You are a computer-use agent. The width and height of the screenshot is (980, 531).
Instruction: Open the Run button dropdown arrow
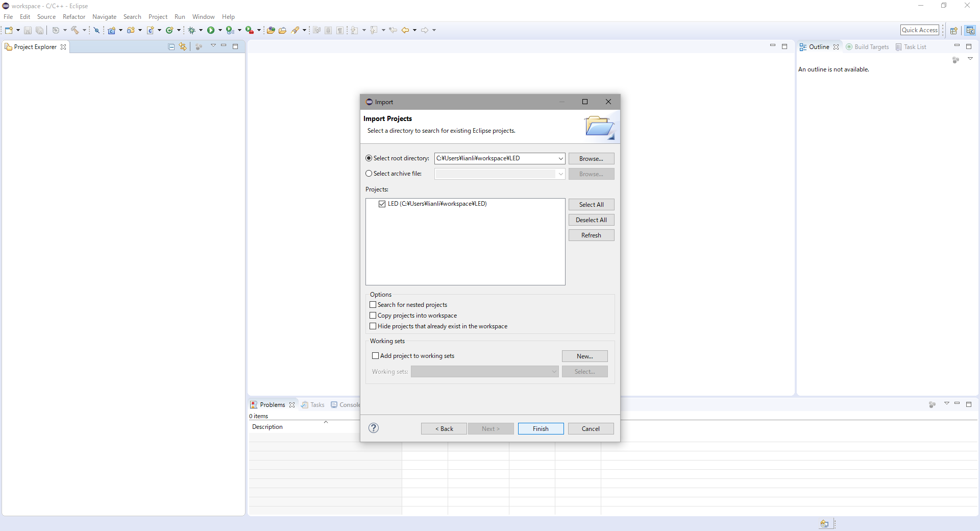pos(220,30)
